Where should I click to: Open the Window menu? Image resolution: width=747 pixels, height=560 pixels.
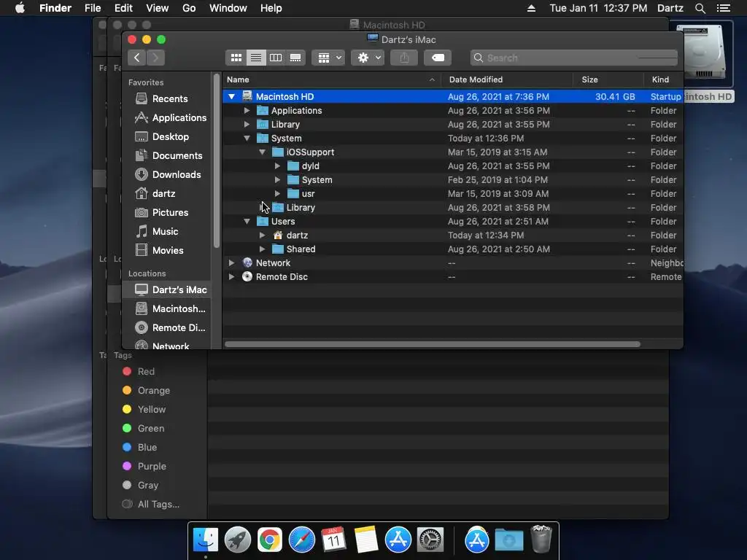(x=228, y=8)
